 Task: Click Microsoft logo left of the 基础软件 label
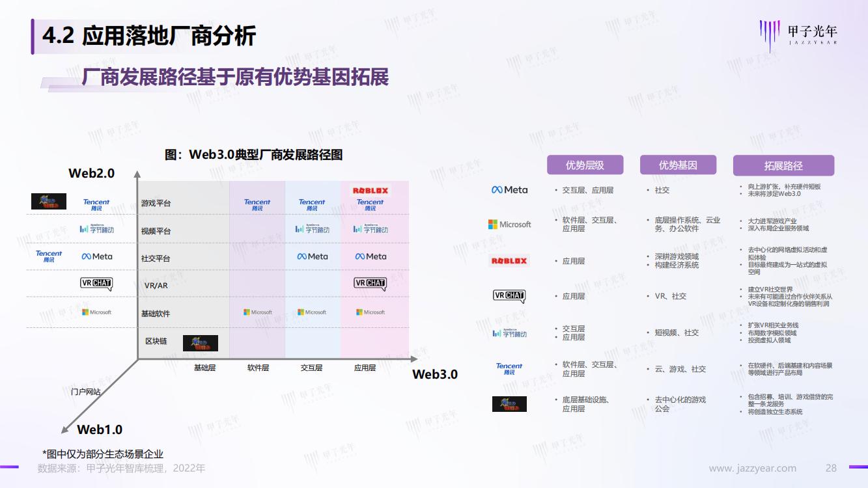[96, 312]
